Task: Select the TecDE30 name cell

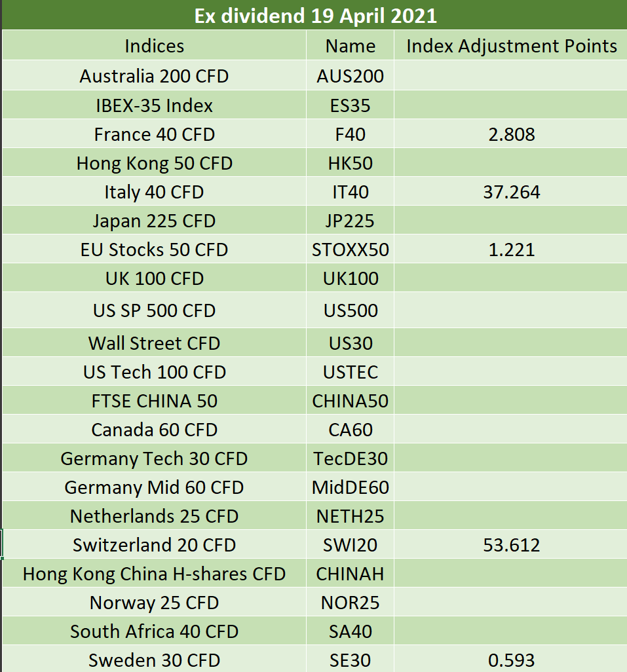Action: (350, 458)
